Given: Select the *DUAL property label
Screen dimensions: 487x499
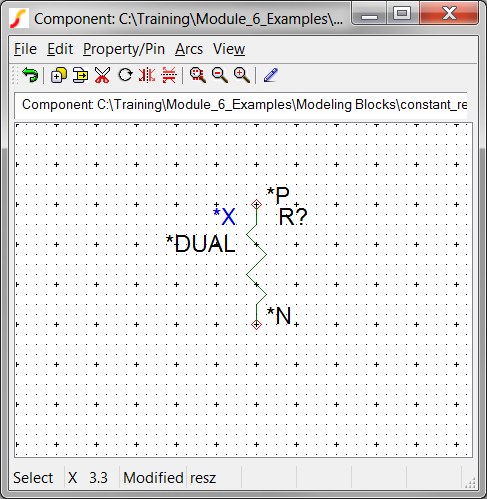Looking at the screenshot, I should (x=201, y=243).
